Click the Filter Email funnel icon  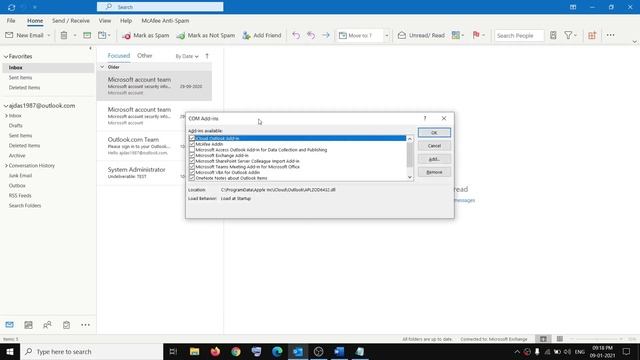(x=568, y=36)
